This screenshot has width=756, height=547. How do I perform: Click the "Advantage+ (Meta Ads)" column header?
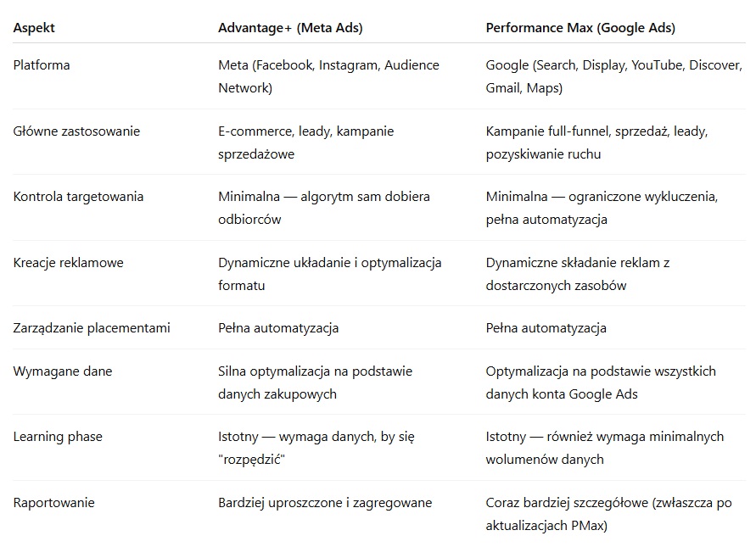point(290,28)
